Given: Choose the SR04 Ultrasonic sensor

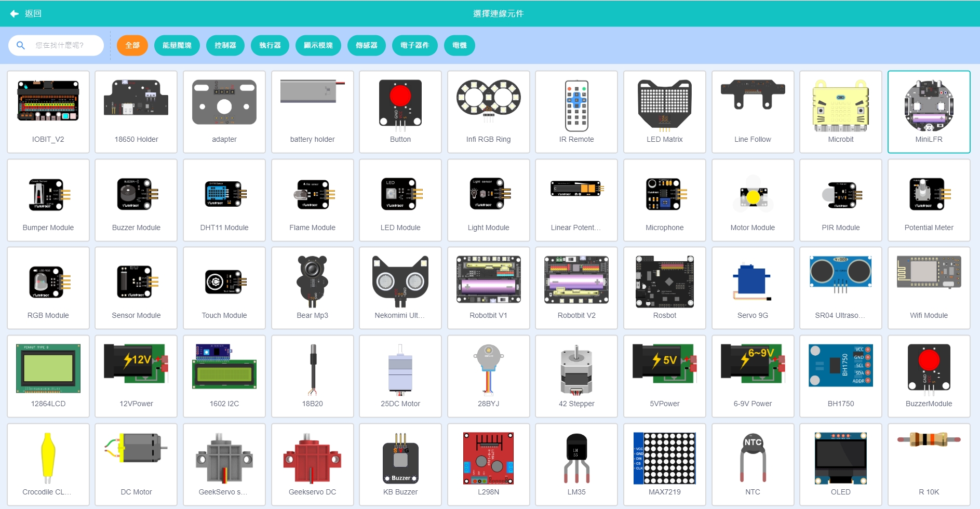Looking at the screenshot, I should coord(840,288).
